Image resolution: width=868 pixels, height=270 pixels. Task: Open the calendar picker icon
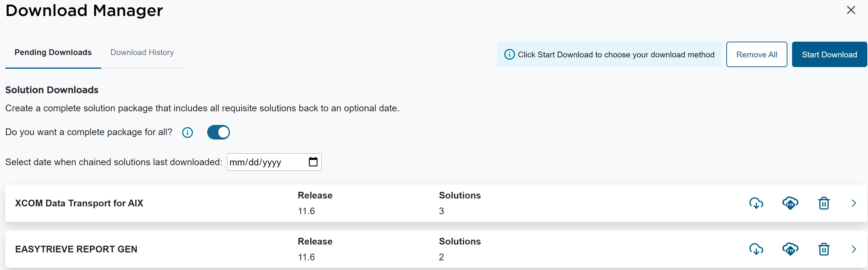(x=313, y=162)
